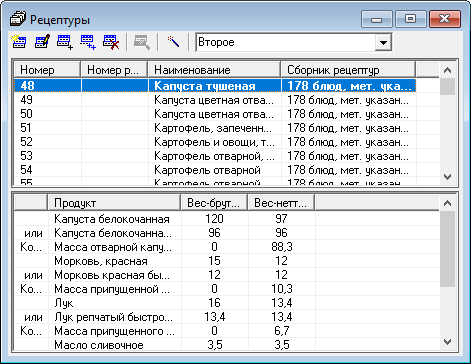Click product Морковь красная бы...
471x364 pixels.
click(112, 275)
